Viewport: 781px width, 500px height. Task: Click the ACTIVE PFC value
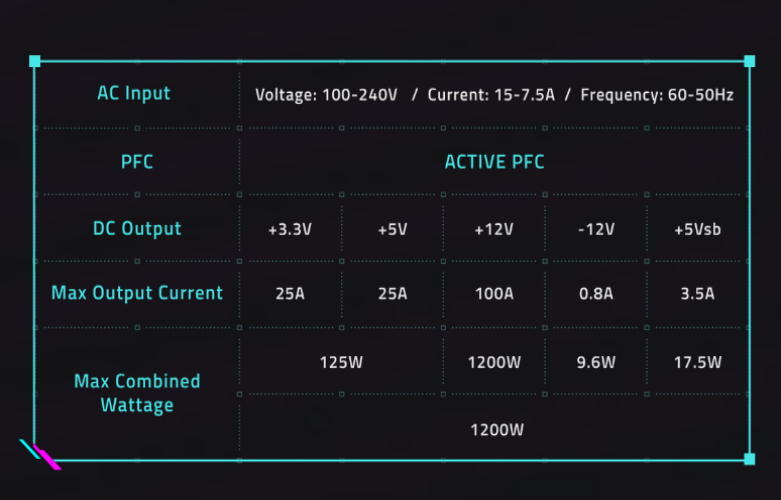tap(494, 162)
